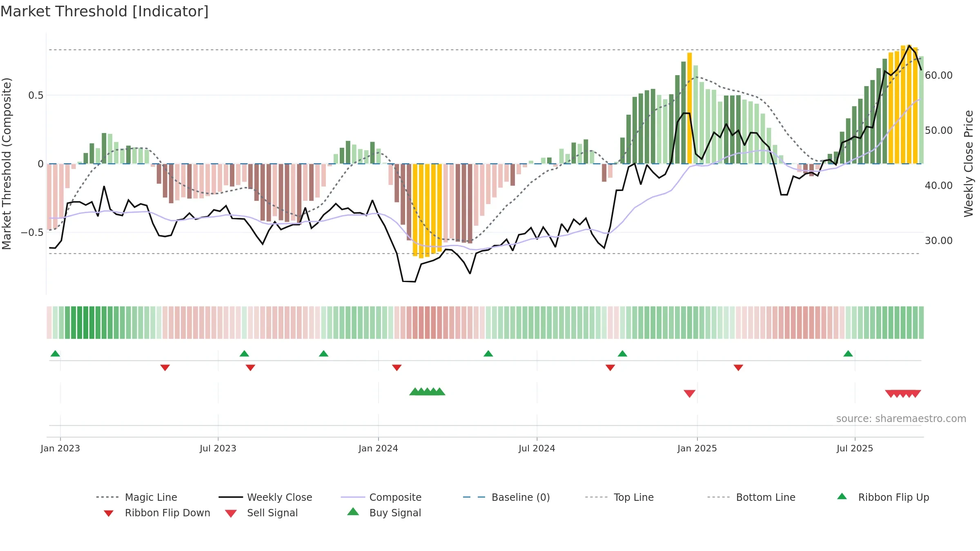Click the 0.5 composite axis label
This screenshot has height=551, width=980.
tap(36, 96)
